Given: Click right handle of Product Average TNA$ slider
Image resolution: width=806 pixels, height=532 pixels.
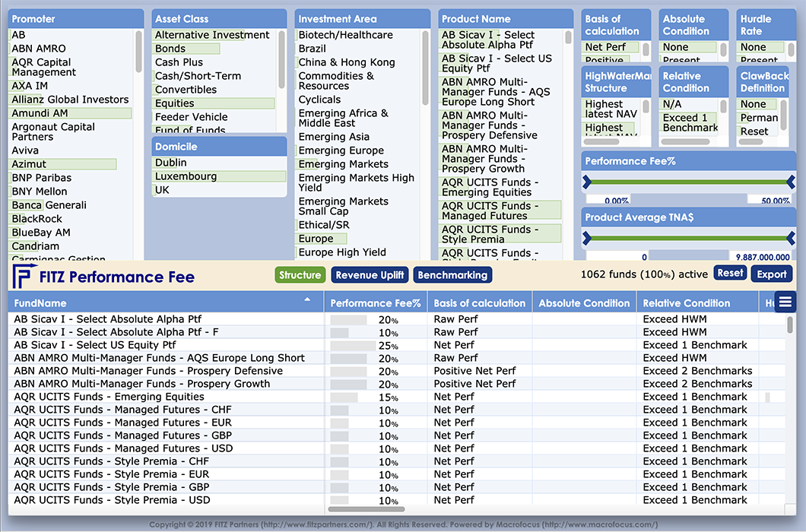Looking at the screenshot, I should point(790,238).
